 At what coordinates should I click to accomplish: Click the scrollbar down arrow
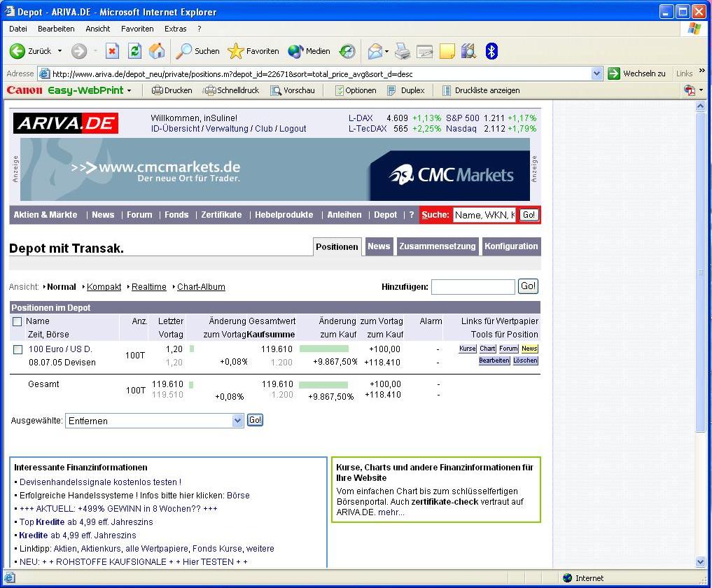(x=700, y=562)
